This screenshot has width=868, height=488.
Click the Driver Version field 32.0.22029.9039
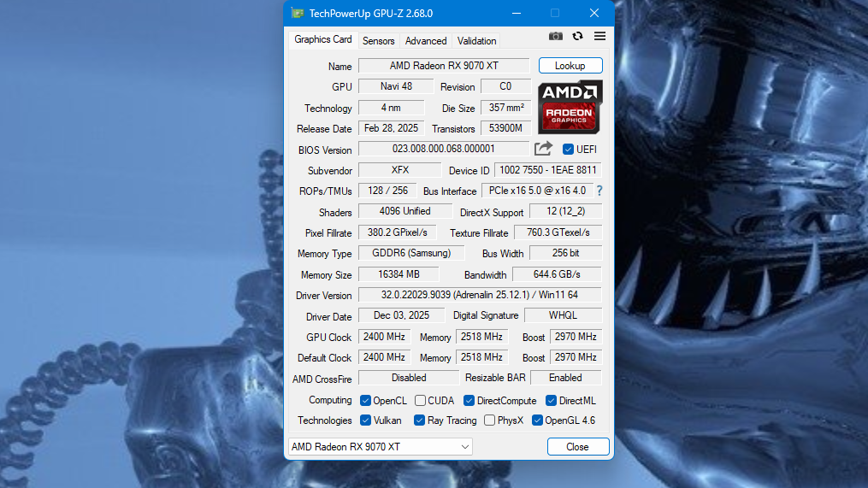pos(480,295)
